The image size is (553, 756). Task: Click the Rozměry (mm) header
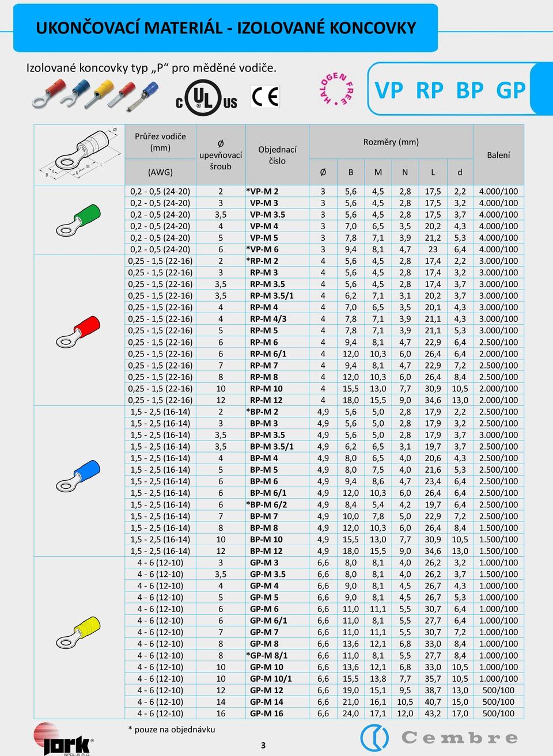(x=391, y=142)
